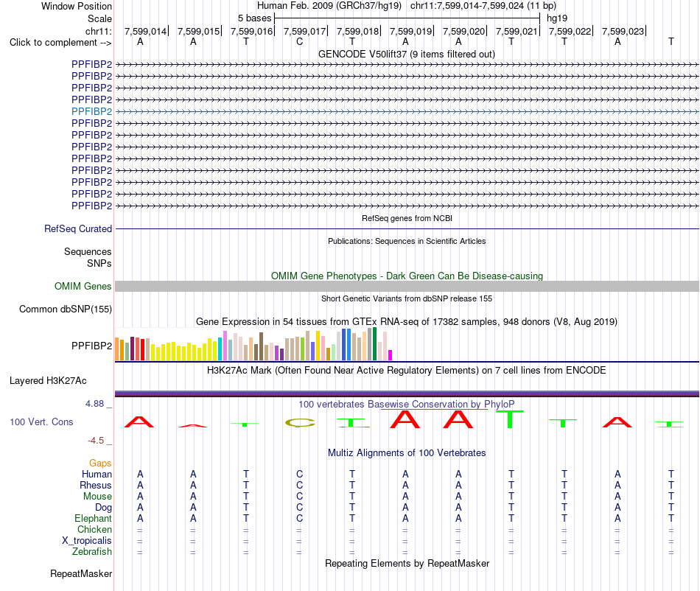
Task: Click the GTEx Gene Expression track title
Action: coord(406,322)
